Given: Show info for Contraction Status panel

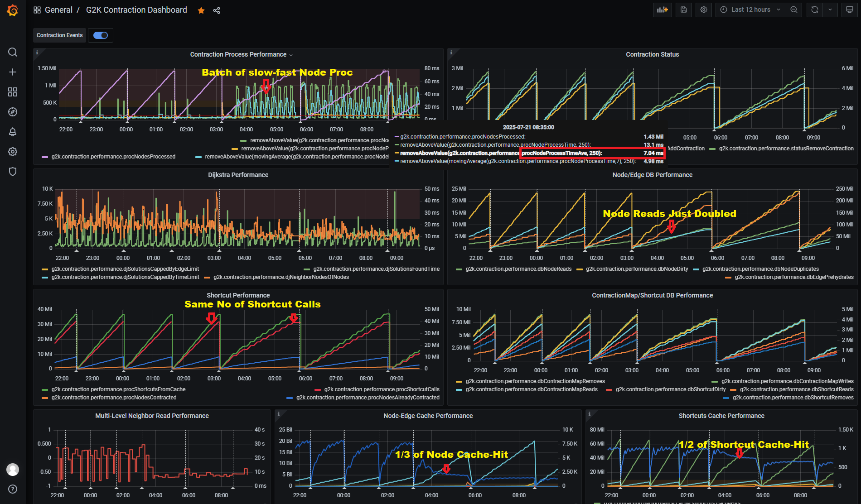Looking at the screenshot, I should coord(451,53).
